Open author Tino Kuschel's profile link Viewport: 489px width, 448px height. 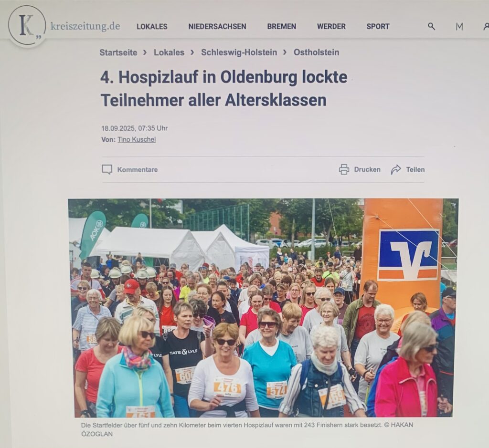tap(137, 140)
